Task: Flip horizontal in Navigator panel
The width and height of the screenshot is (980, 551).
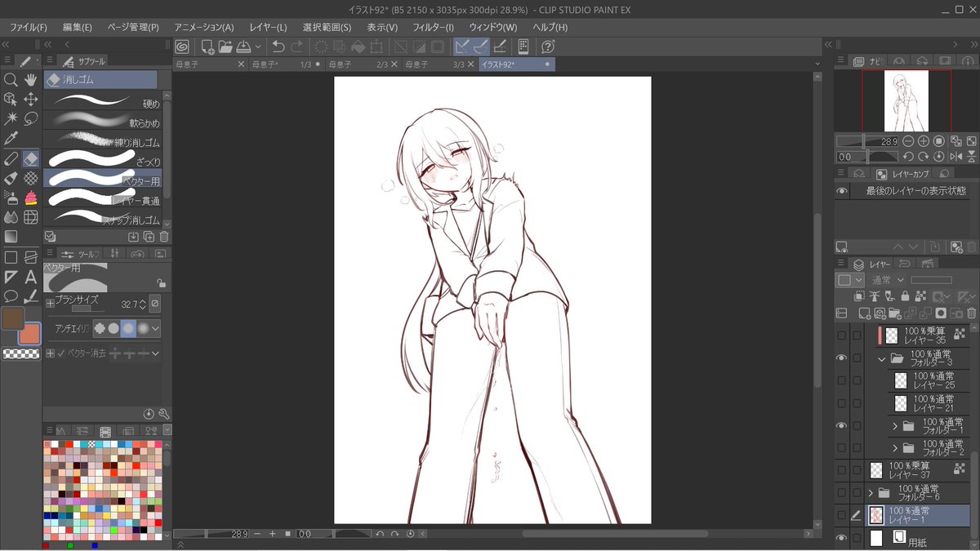Action: click(x=956, y=156)
